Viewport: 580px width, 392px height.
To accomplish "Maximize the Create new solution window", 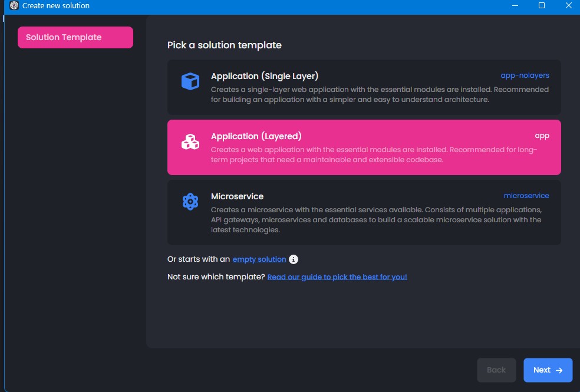I will coord(542,6).
